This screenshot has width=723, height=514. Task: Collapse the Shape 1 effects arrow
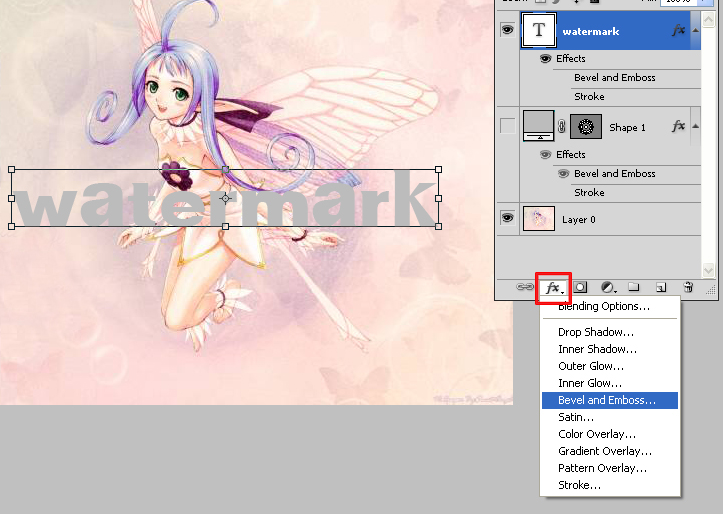tap(695, 127)
